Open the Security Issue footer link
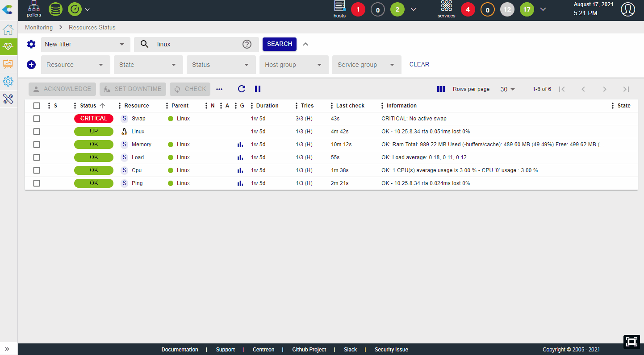 point(391,350)
